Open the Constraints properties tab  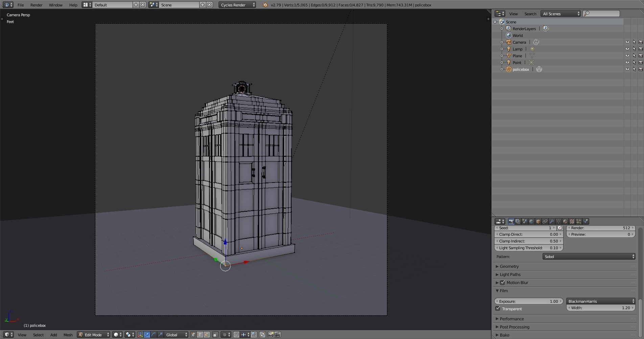(x=545, y=221)
